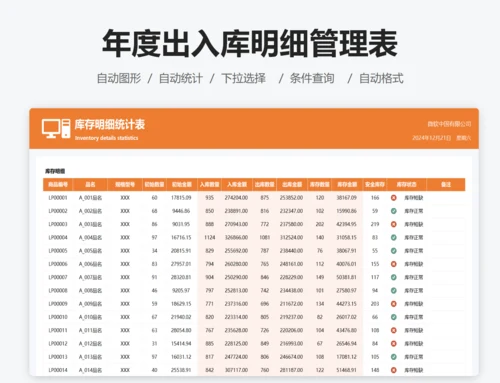Select cell LP00014 in the product code column
The width and height of the screenshot is (500, 383).
click(x=58, y=370)
